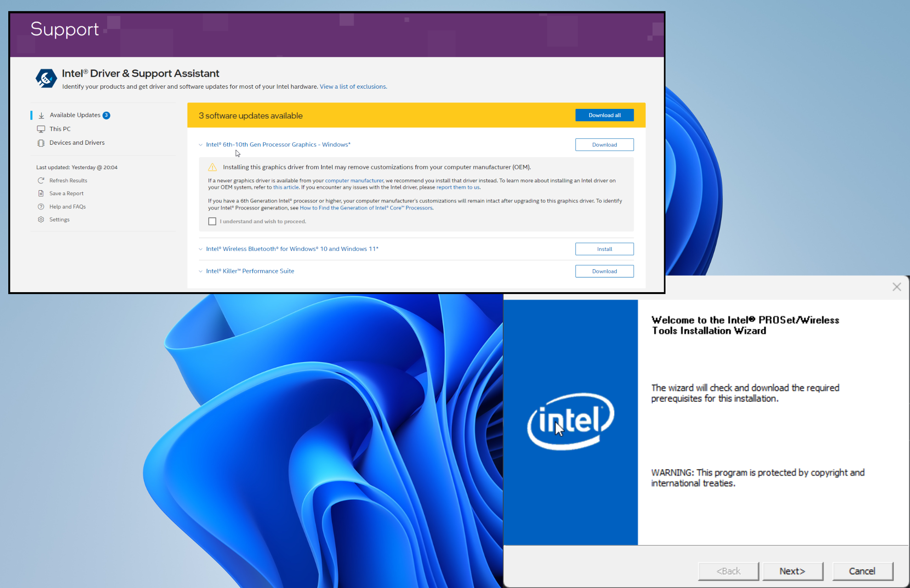
Task: Click the Support page heading
Action: [65, 29]
